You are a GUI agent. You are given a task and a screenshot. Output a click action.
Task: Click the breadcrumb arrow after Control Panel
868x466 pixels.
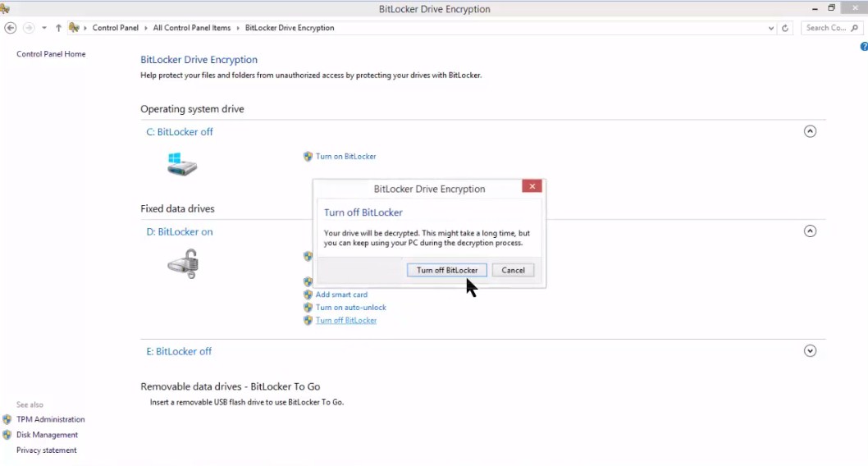tap(146, 28)
